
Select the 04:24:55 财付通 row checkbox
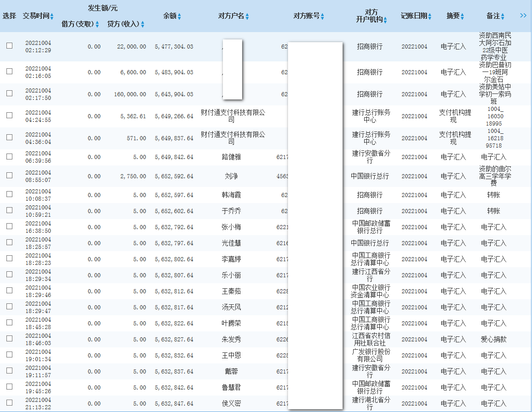tap(10, 115)
